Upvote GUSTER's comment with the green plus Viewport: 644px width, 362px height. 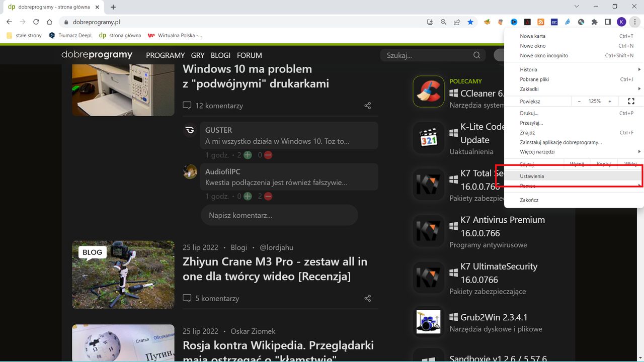[247, 155]
